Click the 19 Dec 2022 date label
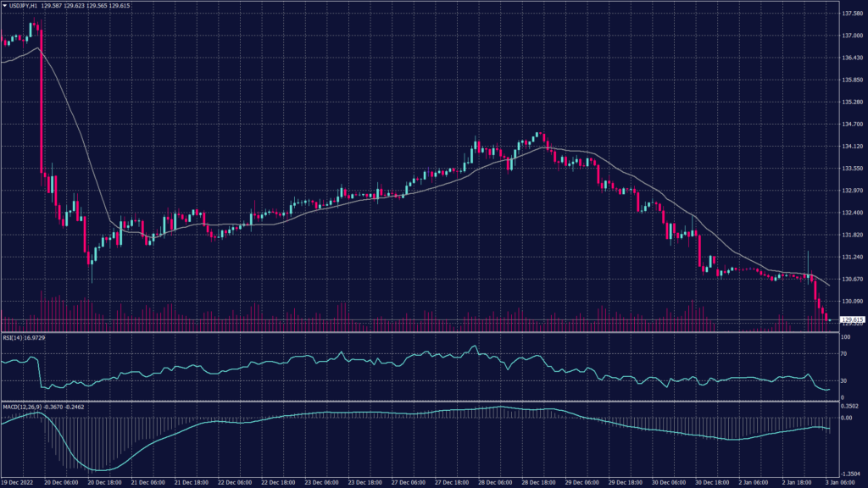Viewport: 868px width, 488px height. (x=19, y=481)
